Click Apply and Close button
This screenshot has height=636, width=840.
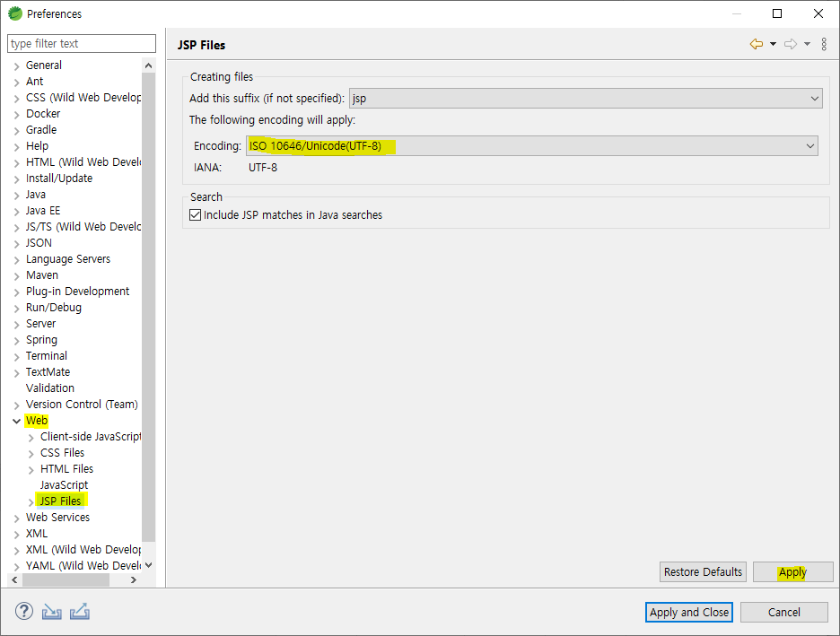pos(689,612)
